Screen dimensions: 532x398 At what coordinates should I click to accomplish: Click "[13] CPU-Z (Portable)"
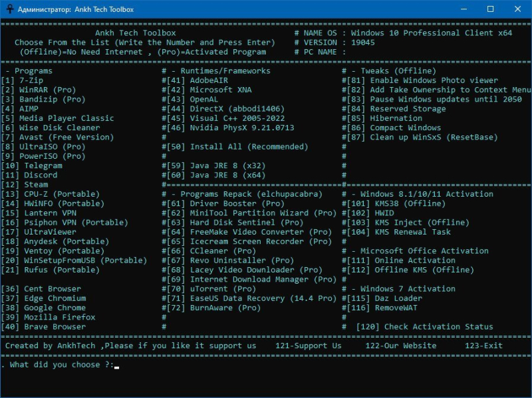[51, 194]
